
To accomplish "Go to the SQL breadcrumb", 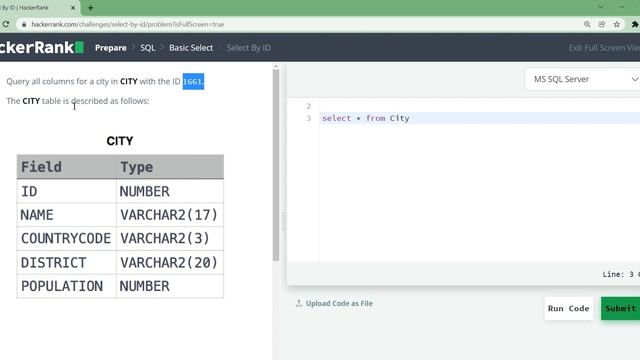I will (147, 48).
